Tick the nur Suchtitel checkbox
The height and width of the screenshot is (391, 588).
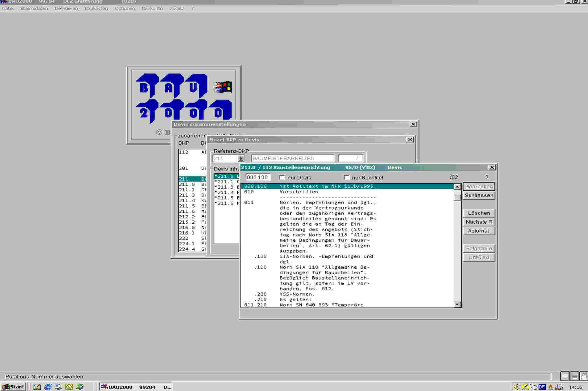[347, 178]
